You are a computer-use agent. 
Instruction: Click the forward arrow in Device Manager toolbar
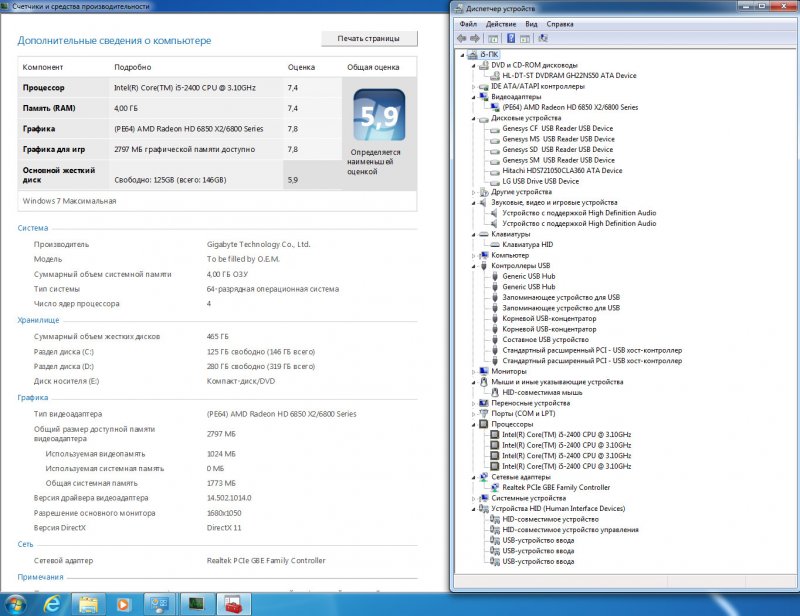click(477, 38)
